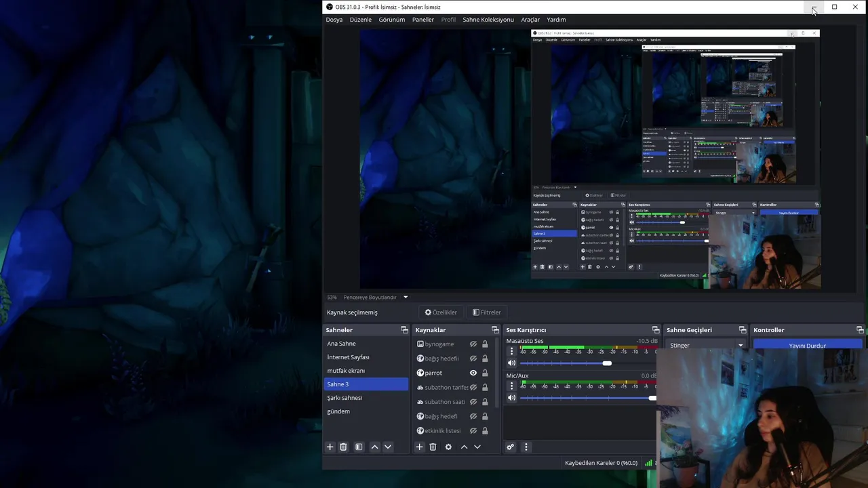Toggle lock on bynogame source
The width and height of the screenshot is (868, 488).
485,344
